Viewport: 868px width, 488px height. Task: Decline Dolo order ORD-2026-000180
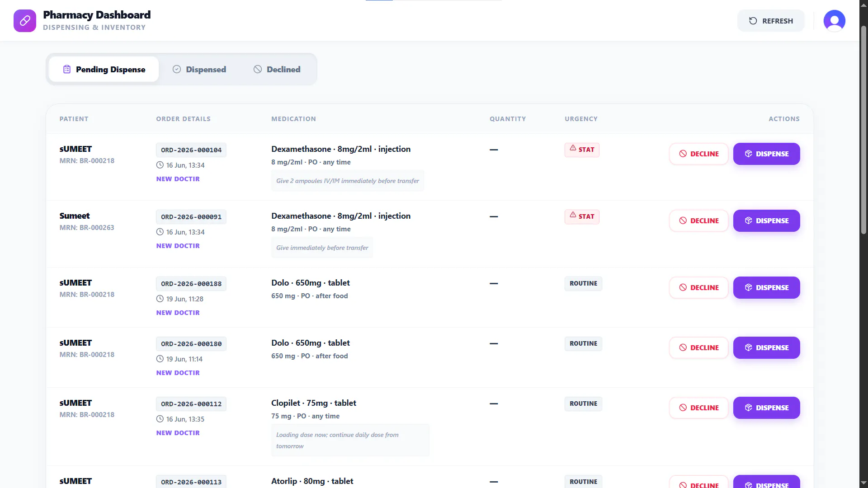pos(699,347)
